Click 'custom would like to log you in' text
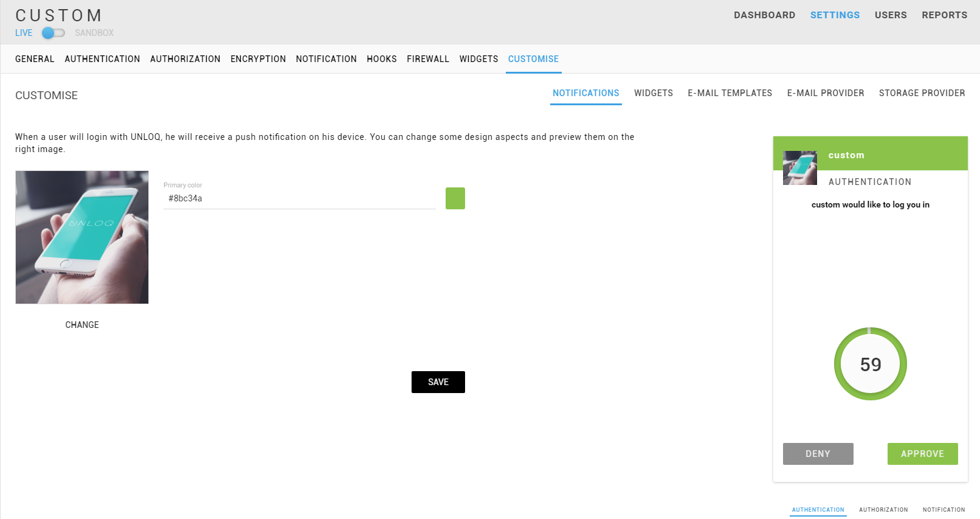This screenshot has height=519, width=980. 871,204
